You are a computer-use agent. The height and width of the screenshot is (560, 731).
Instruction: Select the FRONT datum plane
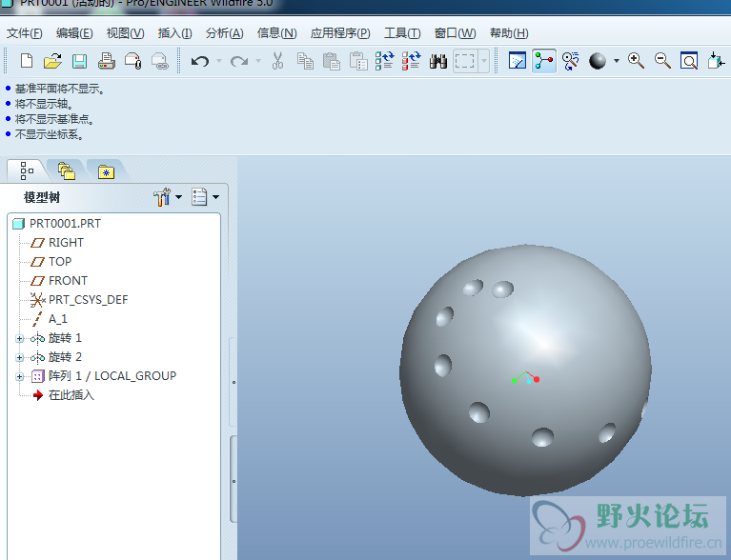tap(59, 281)
